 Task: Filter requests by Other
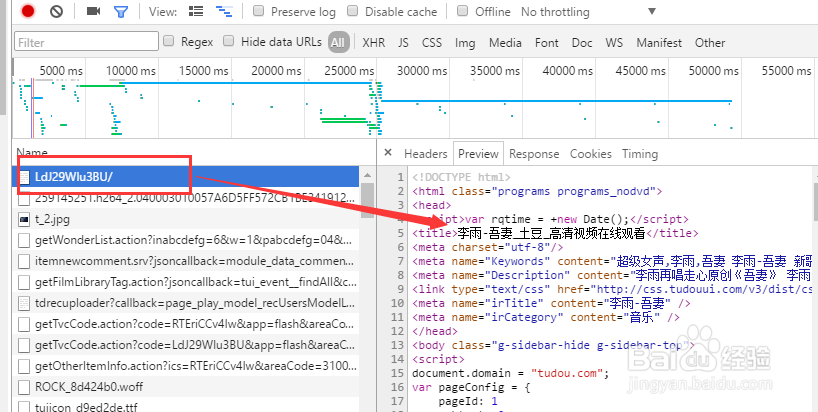[x=710, y=43]
